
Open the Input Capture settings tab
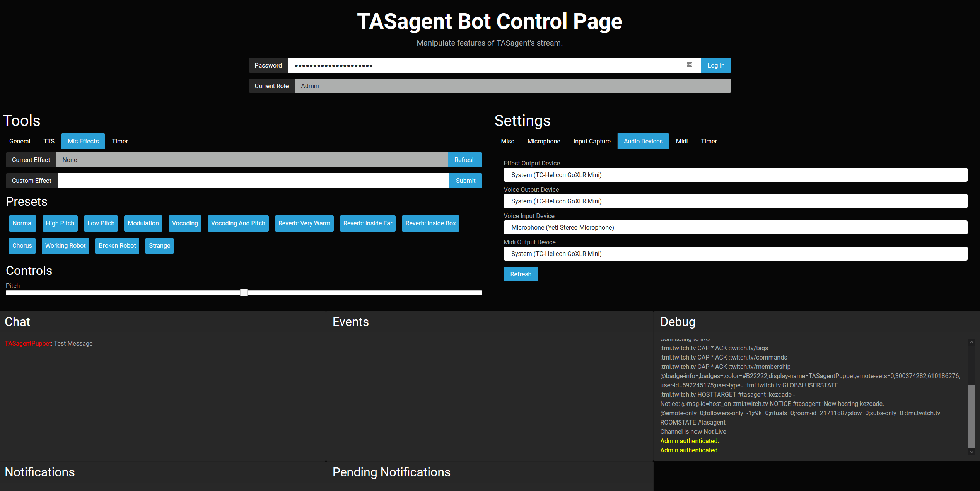pos(592,141)
